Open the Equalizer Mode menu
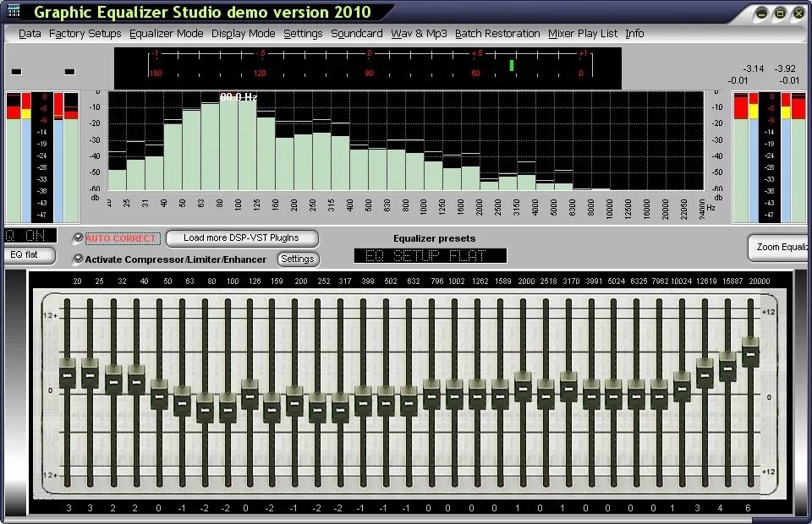Screen dimensions: 812x524 167,34
